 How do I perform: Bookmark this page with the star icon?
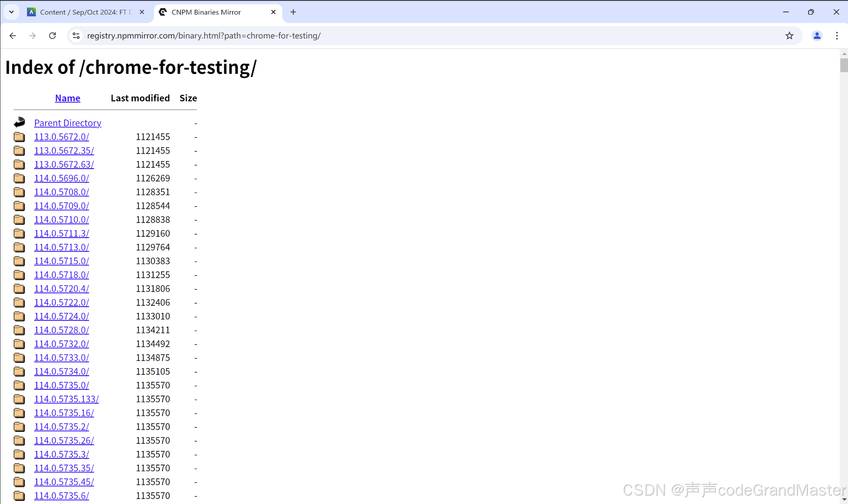pos(789,36)
